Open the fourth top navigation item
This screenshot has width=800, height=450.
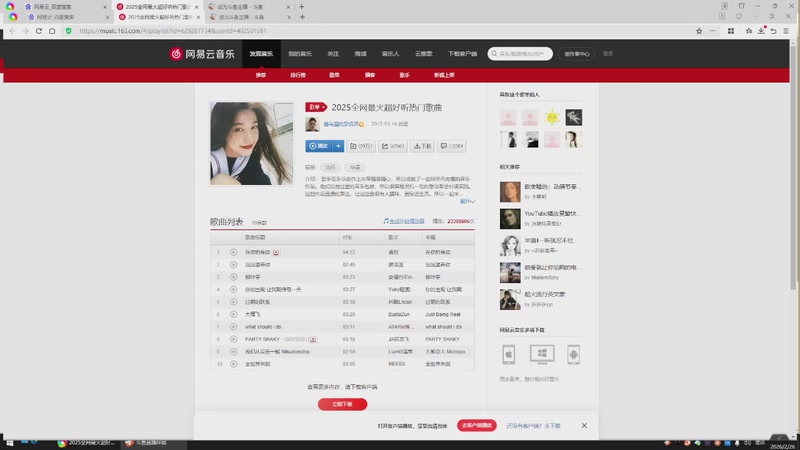(361, 54)
